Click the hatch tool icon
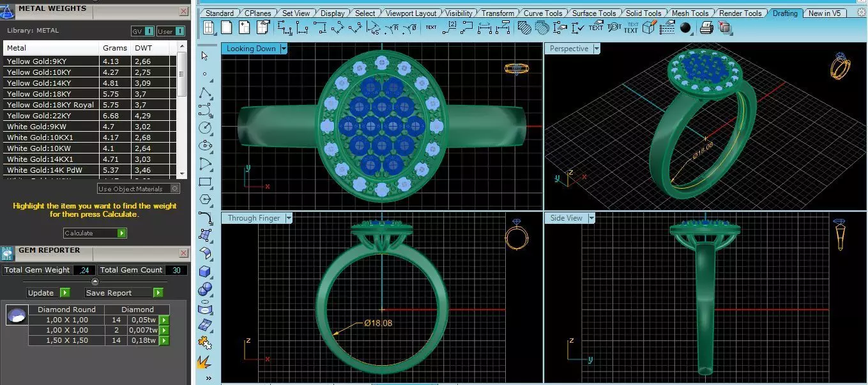This screenshot has height=385, width=868. click(x=524, y=27)
